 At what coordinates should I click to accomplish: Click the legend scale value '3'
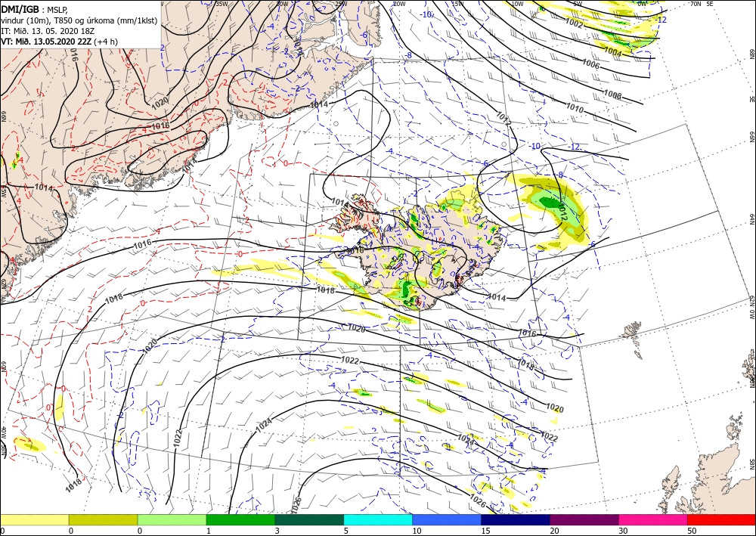tap(277, 531)
